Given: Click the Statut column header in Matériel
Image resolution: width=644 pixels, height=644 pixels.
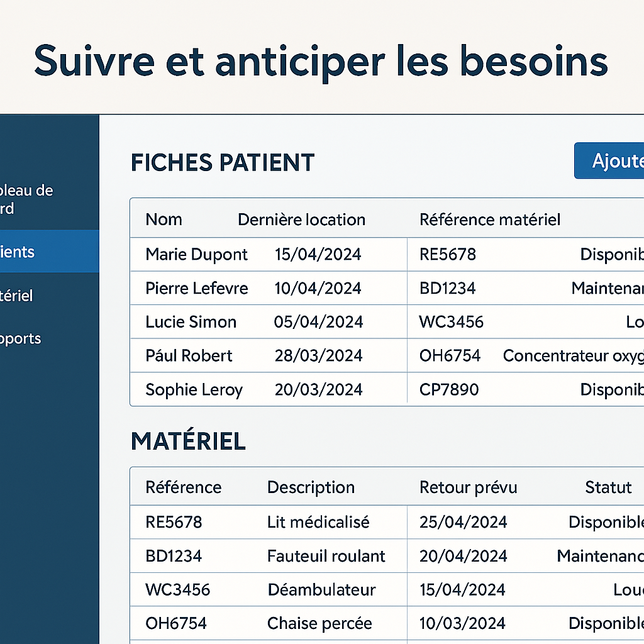Looking at the screenshot, I should point(608,487).
